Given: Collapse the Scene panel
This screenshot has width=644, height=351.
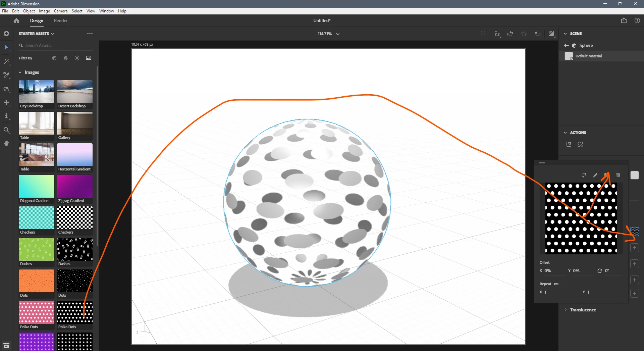Looking at the screenshot, I should coord(565,34).
